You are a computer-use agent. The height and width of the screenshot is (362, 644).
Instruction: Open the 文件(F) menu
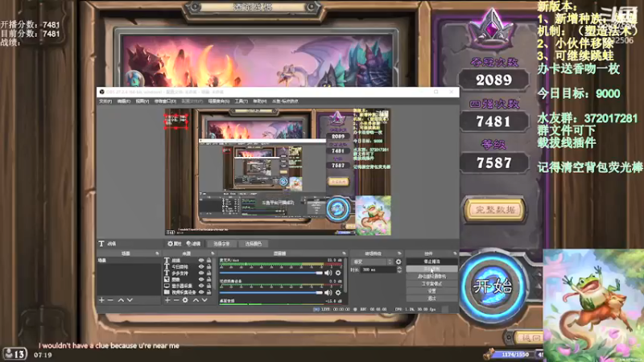tap(105, 101)
